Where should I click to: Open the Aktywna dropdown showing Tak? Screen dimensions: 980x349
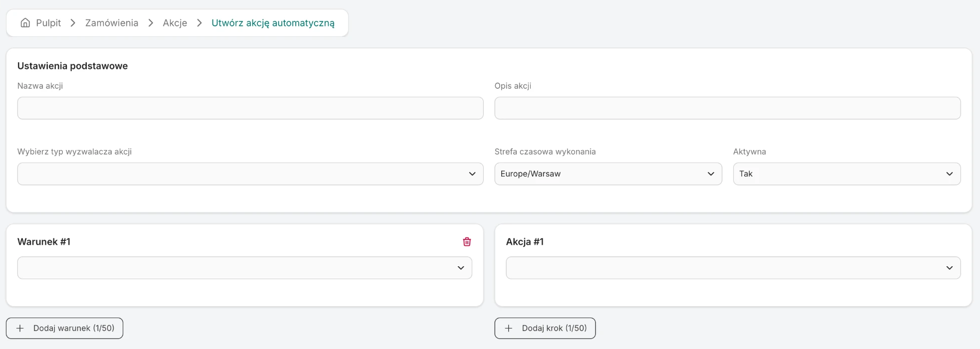[x=847, y=174]
